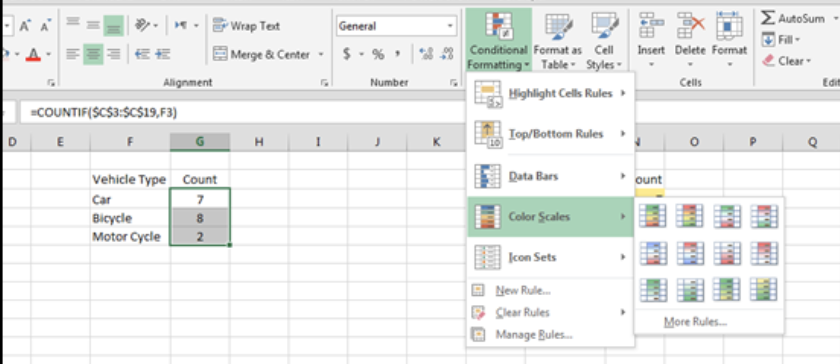This screenshot has height=364, width=840.
Task: Click AutoSum
Action: coord(793,19)
